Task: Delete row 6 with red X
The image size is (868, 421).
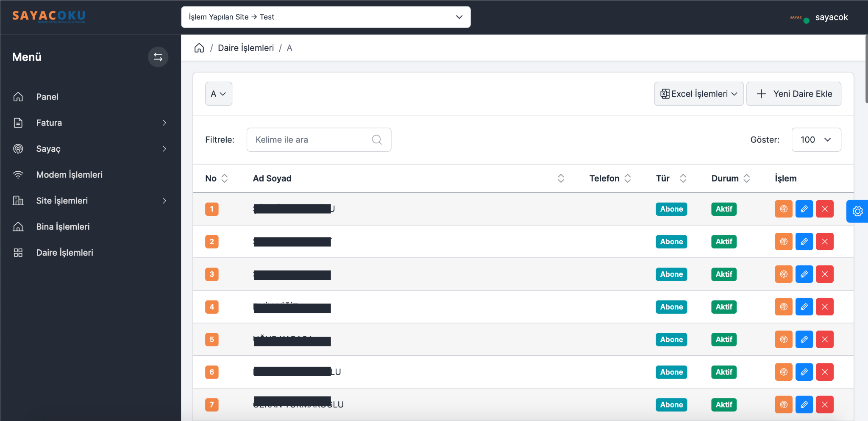Action: pos(825,372)
